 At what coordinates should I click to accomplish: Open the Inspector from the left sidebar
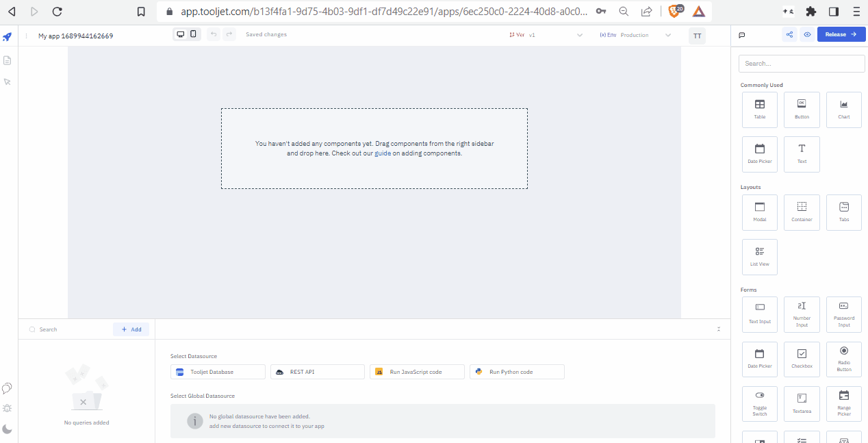[x=8, y=82]
